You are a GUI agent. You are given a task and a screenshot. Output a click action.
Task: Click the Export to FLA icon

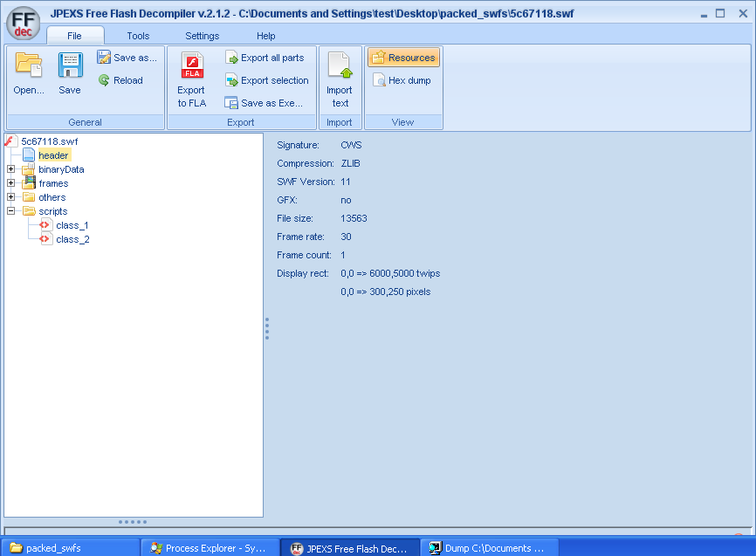[x=192, y=65]
